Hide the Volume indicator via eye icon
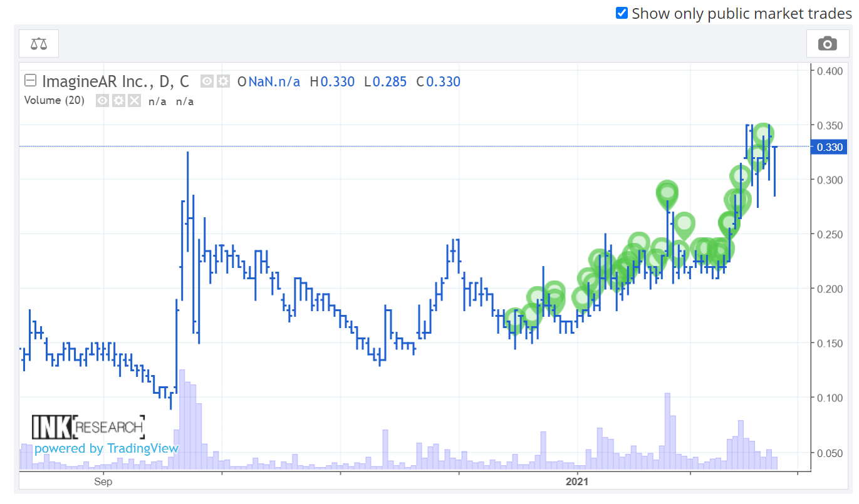This screenshot has width=859, height=504. tap(103, 101)
